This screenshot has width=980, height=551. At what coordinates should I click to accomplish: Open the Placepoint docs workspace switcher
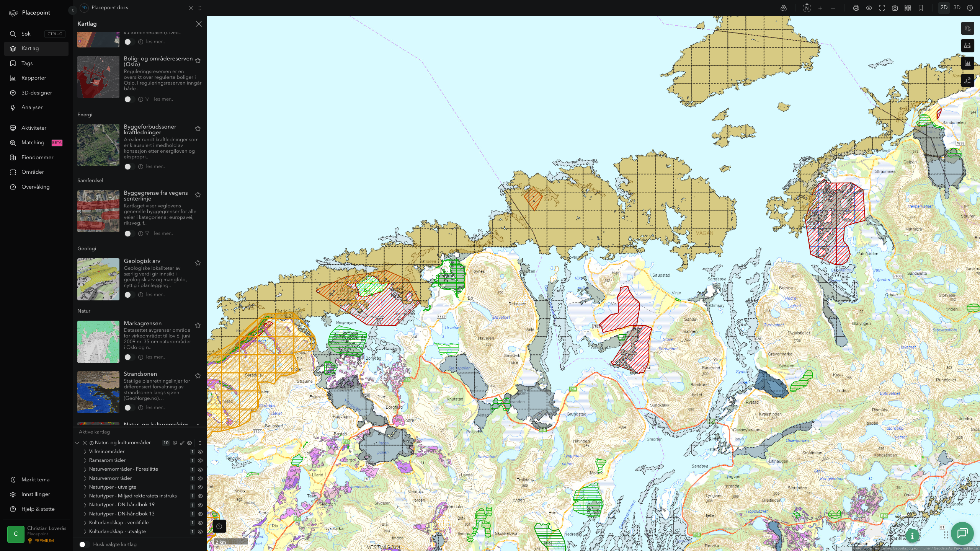[x=200, y=8]
